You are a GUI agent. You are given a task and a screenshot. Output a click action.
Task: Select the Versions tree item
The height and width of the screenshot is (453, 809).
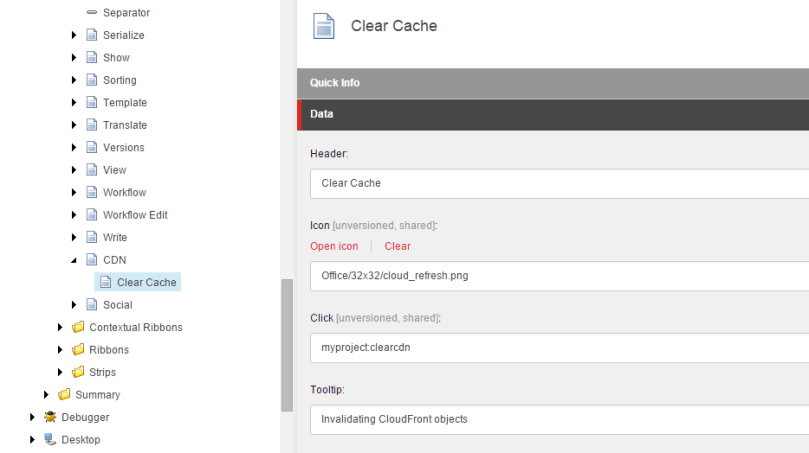123,147
